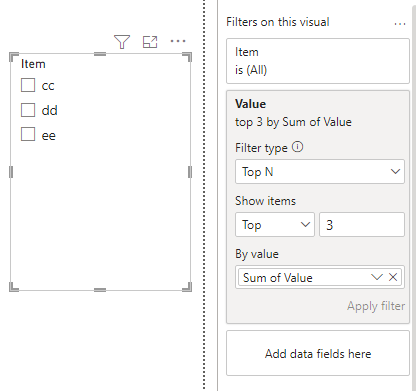Click Apply filter
The height and width of the screenshot is (391, 416).
pyautogui.click(x=376, y=306)
